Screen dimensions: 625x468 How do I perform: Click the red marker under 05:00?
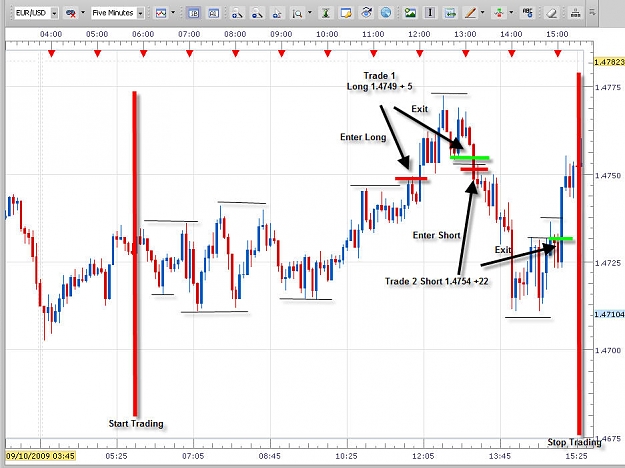97,53
